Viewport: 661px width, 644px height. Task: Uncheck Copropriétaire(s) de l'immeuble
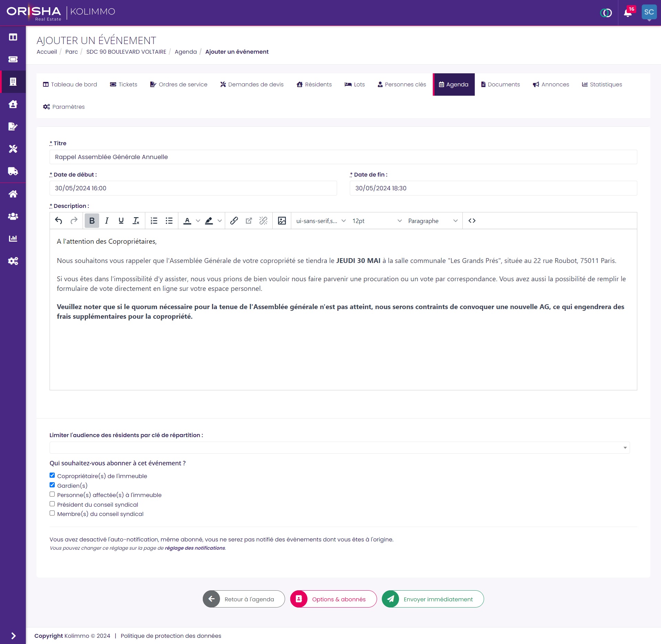[52, 475]
